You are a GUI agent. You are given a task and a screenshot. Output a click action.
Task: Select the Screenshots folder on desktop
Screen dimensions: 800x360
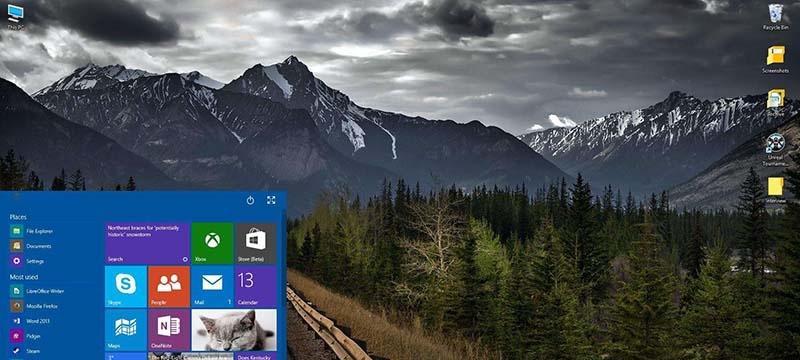tap(776, 60)
